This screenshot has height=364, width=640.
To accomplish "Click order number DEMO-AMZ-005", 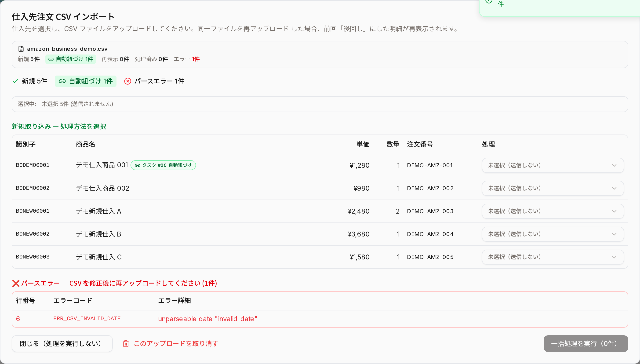I will tap(430, 257).
